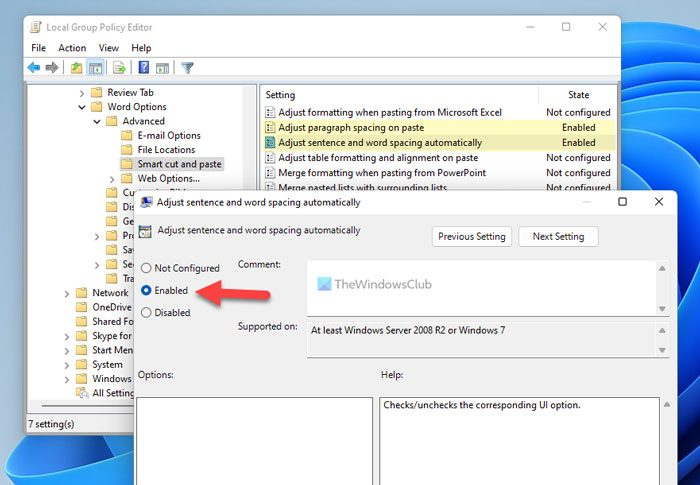Open the Help menu

[x=141, y=48]
